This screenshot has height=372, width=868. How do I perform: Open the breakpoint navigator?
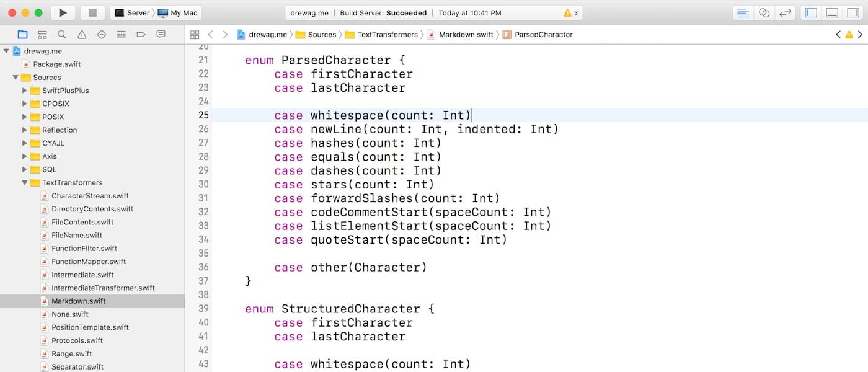141,35
